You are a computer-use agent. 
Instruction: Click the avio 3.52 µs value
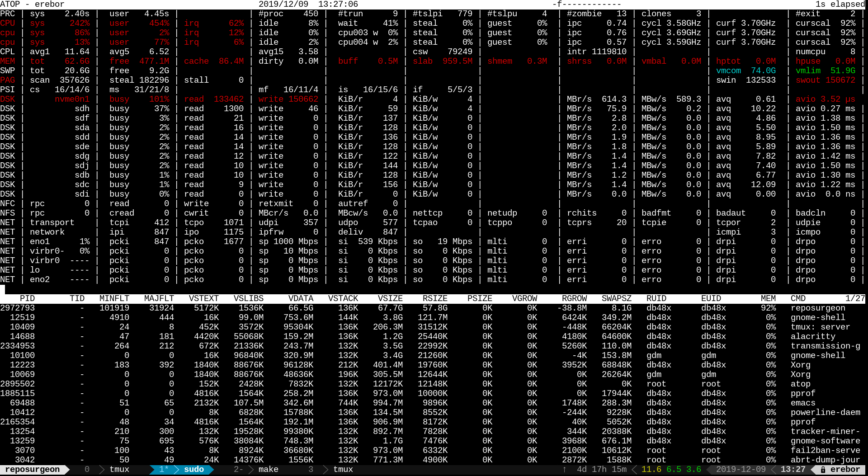(826, 99)
